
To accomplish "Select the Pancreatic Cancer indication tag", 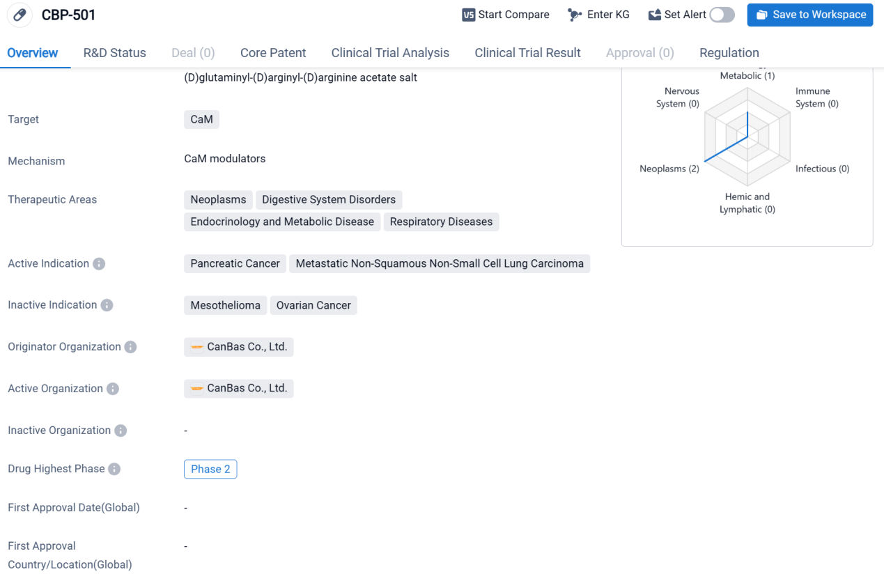I will click(235, 264).
